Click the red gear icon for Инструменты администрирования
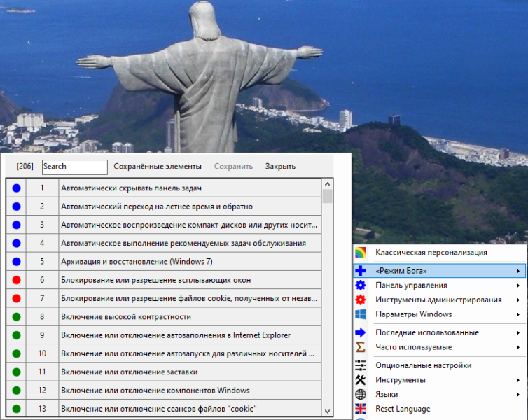This screenshot has width=528, height=420. tap(361, 300)
